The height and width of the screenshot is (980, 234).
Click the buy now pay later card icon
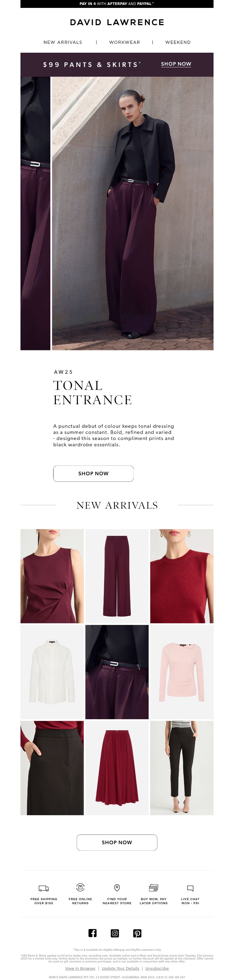tap(154, 888)
